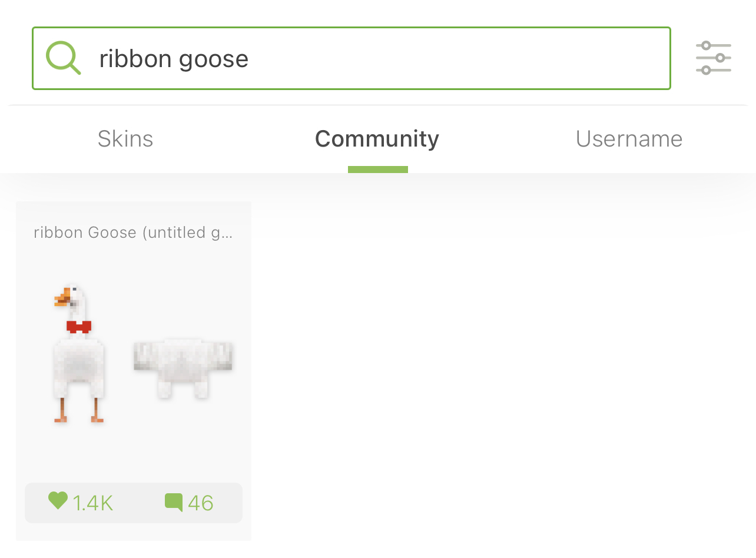The height and width of the screenshot is (558, 756).
Task: Click the gray likes and comments bar
Action: (x=134, y=503)
